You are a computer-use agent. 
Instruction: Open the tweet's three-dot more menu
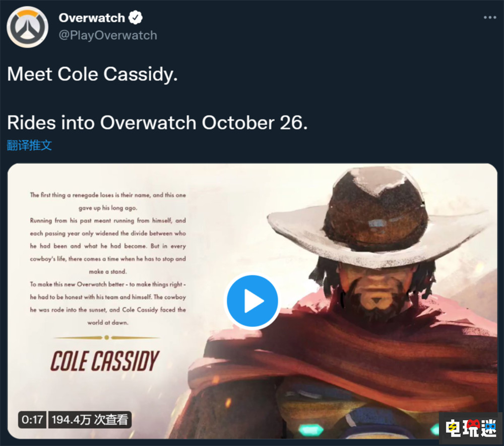tap(489, 17)
